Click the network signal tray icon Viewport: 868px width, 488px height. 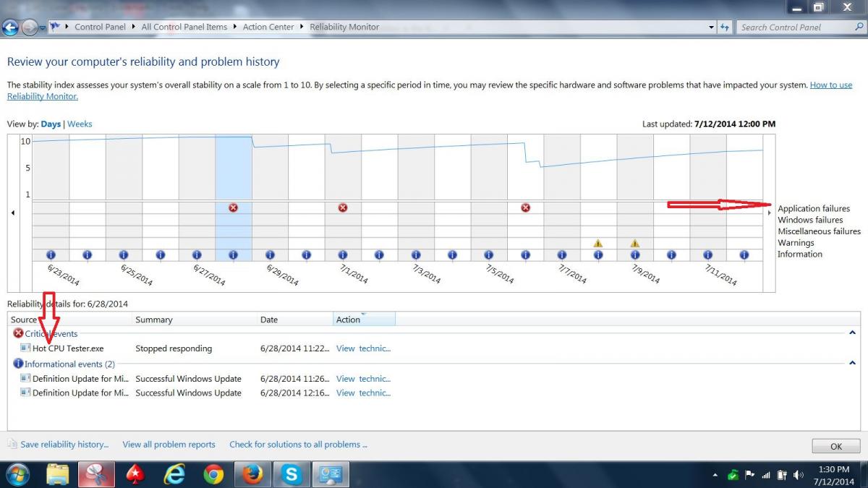(x=766, y=475)
